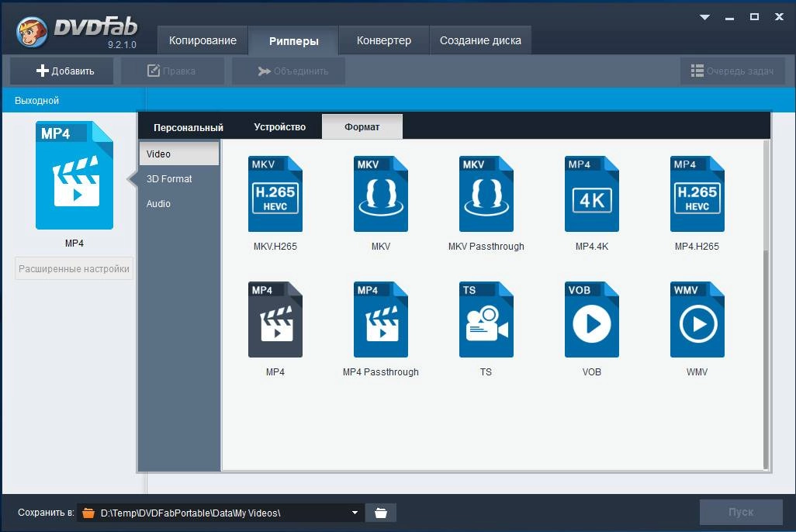The height and width of the screenshot is (532, 796).
Task: Select the Формат profile tab
Action: coord(362,127)
